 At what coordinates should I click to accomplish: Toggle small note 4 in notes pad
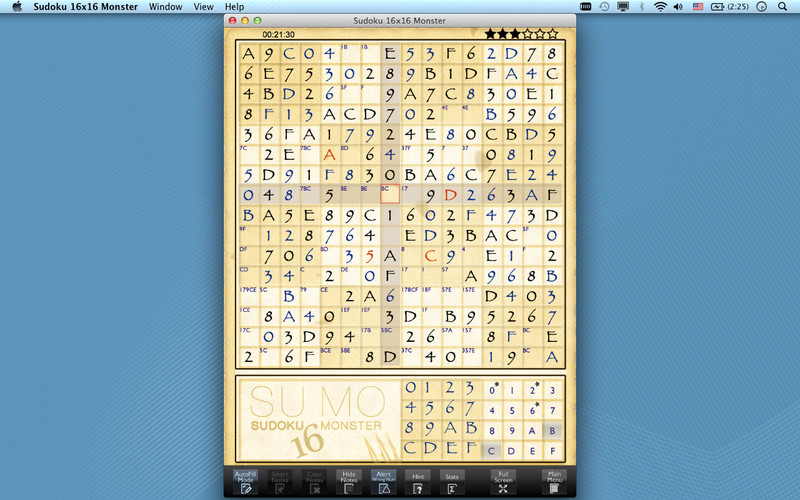[492, 410]
